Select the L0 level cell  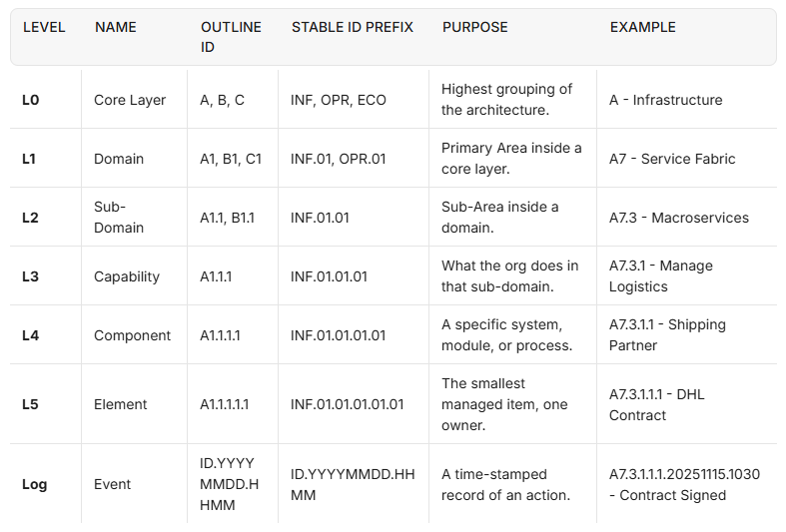[x=31, y=100]
